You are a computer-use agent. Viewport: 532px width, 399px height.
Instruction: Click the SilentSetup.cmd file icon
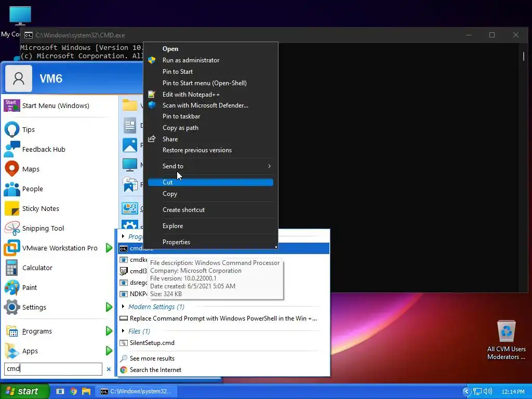pos(124,343)
